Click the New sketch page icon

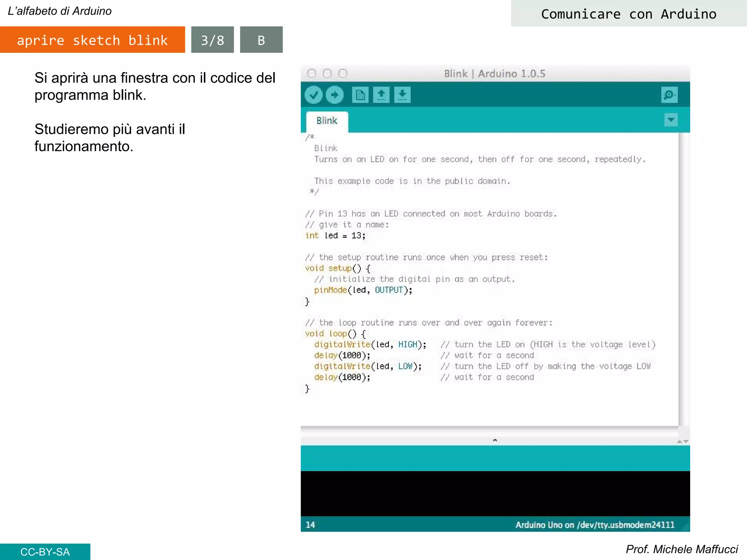point(360,95)
